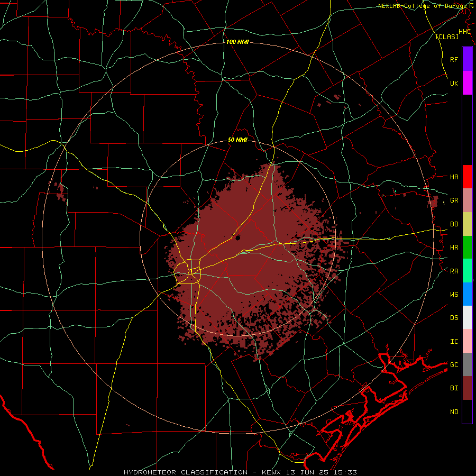Click the WS legend label
The height and width of the screenshot is (476, 476).
(x=454, y=294)
